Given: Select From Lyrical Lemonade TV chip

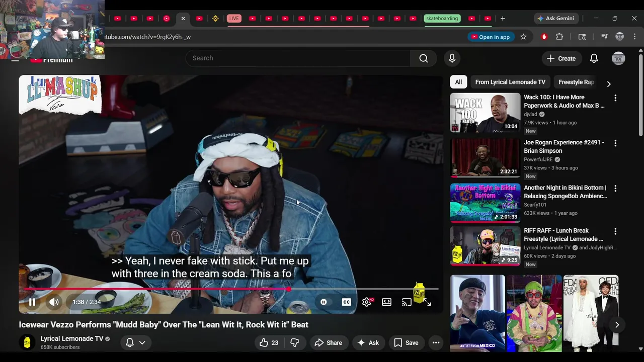Looking at the screenshot, I should coord(510,82).
